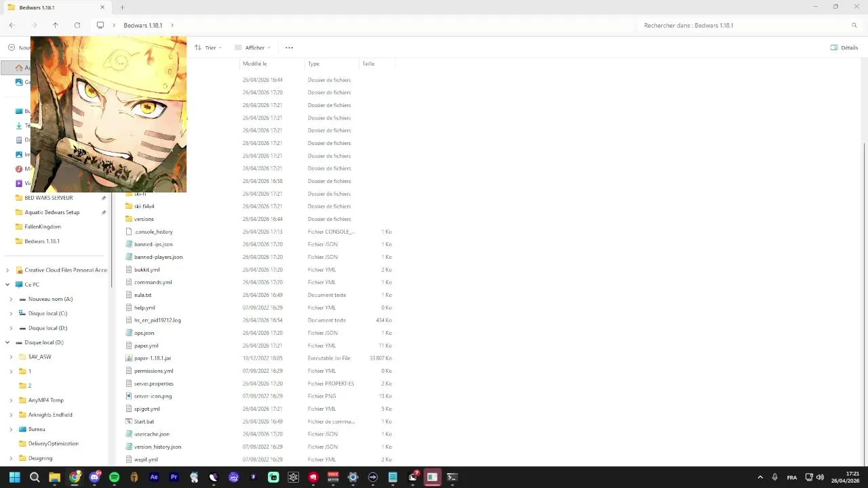
Task: Expand the Arknights Endfield folder node
Action: click(x=11, y=415)
